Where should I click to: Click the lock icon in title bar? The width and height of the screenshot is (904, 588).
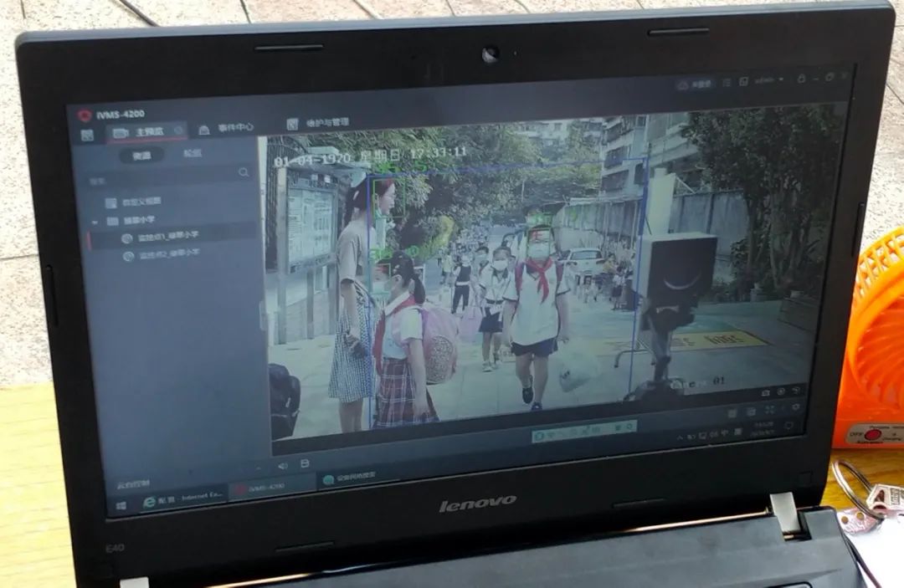pos(801,79)
